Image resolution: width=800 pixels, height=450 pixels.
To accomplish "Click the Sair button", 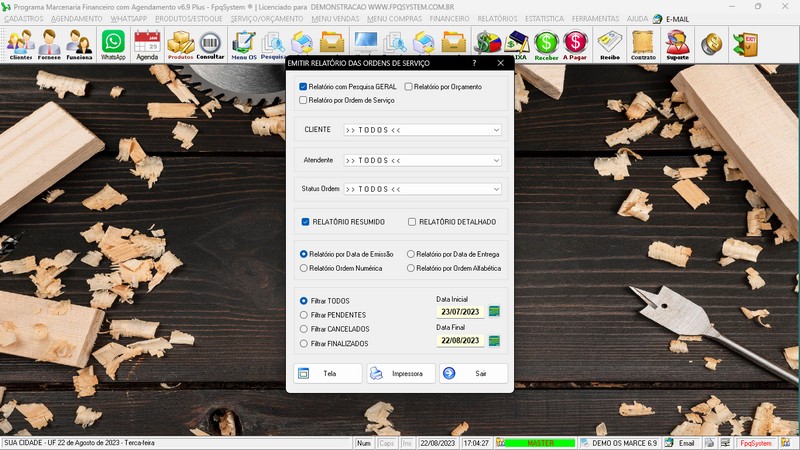I will click(473, 373).
